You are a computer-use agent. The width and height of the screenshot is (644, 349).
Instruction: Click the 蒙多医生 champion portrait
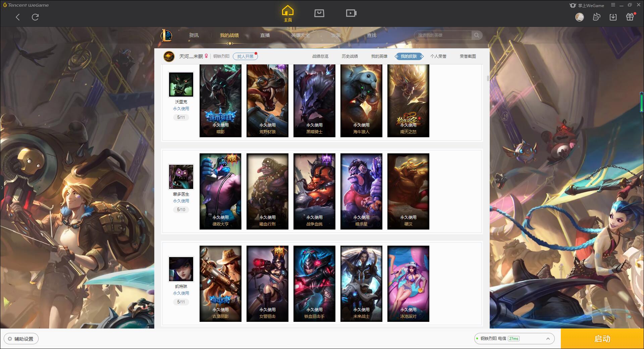(x=181, y=177)
